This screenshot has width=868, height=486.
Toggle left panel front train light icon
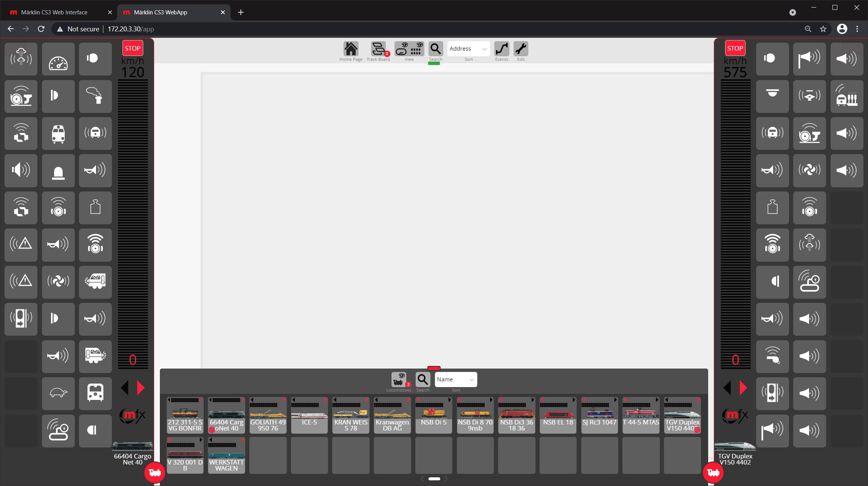[x=58, y=133]
